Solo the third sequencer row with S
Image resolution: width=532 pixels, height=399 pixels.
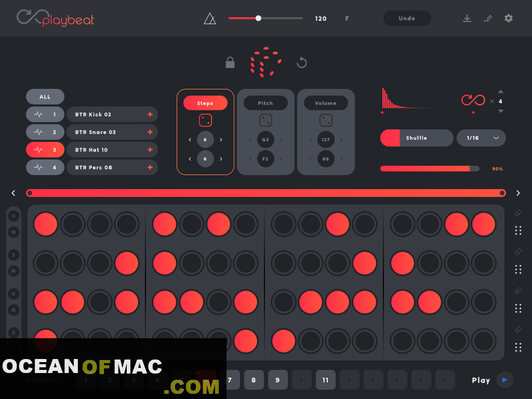(x=14, y=294)
